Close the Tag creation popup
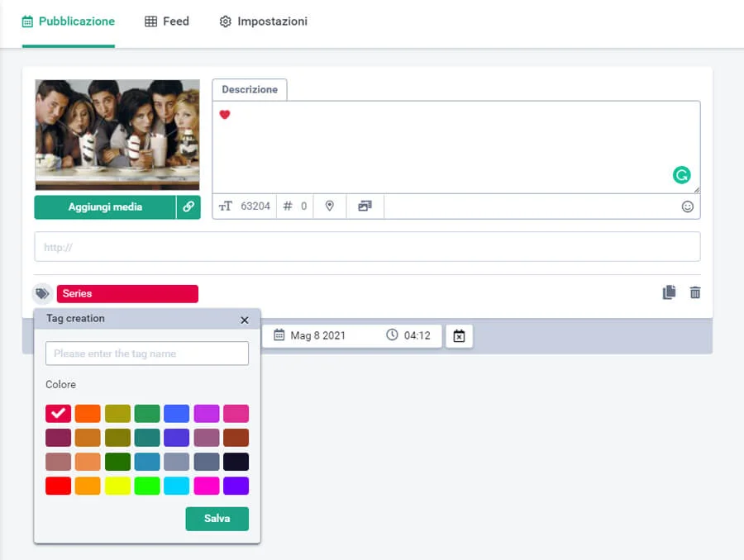 click(x=244, y=320)
